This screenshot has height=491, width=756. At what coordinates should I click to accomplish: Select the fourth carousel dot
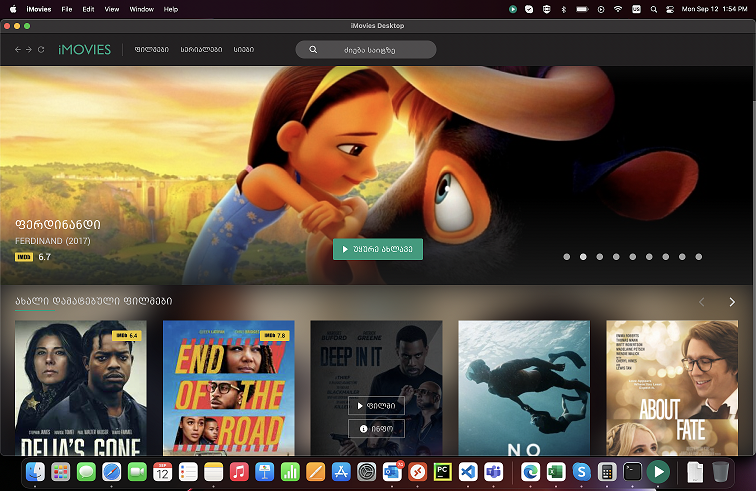[616, 257]
